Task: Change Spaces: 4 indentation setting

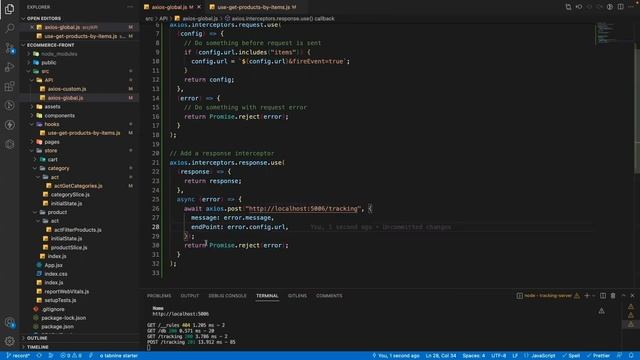Action: click(474, 356)
